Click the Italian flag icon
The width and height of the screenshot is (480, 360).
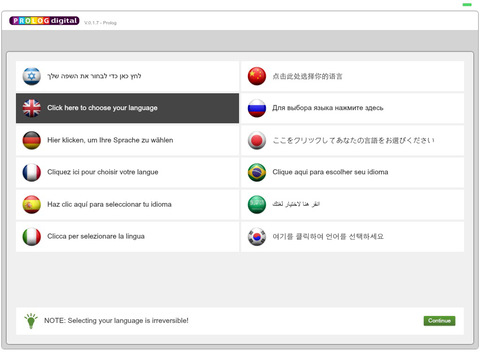coord(32,236)
